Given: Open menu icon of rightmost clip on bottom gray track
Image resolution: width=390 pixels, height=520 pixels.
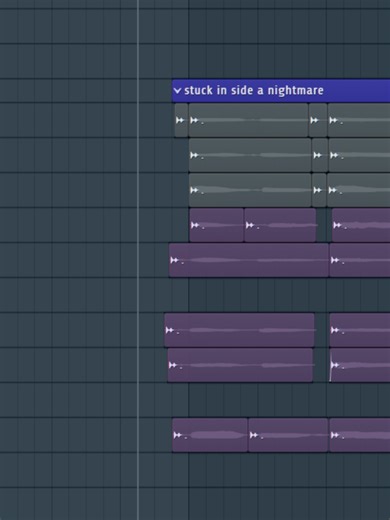Looking at the screenshot, I should [x=332, y=190].
